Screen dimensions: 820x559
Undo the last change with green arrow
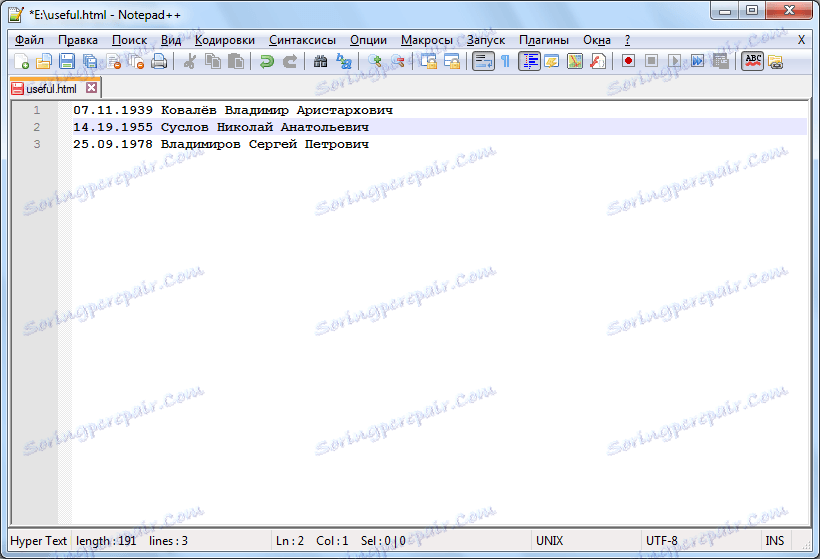267,62
